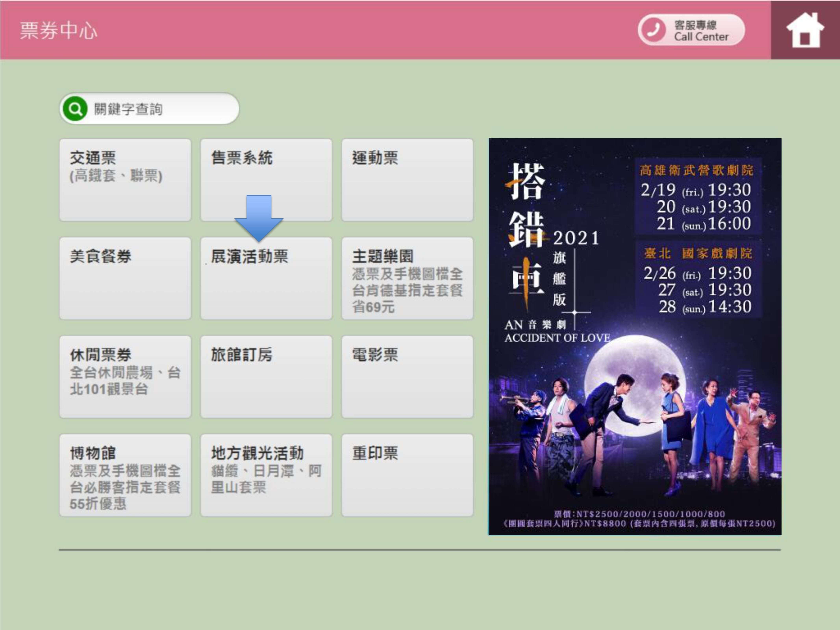Go to the home screen via house icon

pyautogui.click(x=805, y=30)
